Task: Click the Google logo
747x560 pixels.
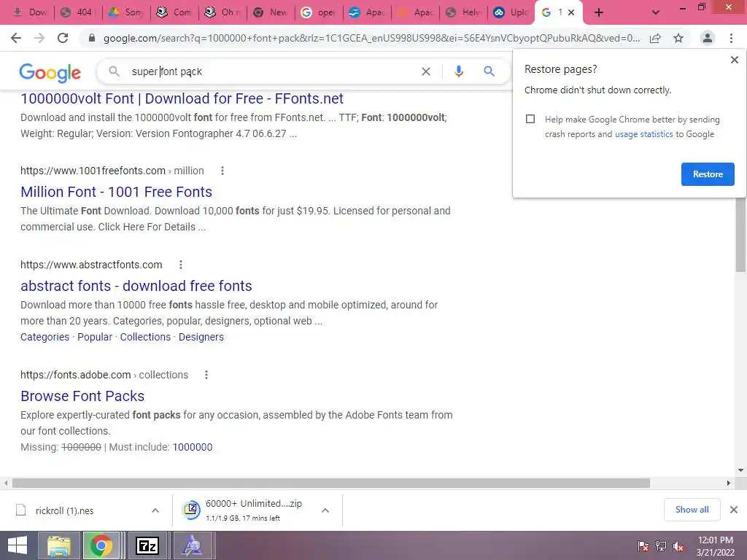Action: 50,72
